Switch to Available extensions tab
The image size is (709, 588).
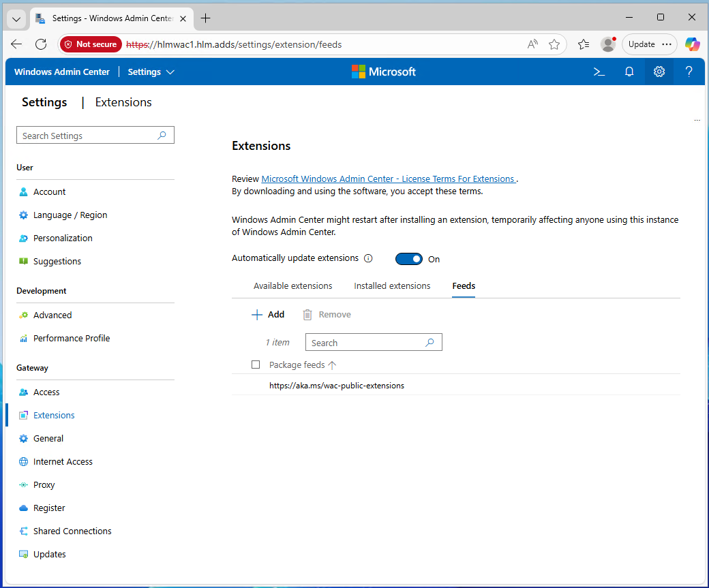(x=292, y=285)
